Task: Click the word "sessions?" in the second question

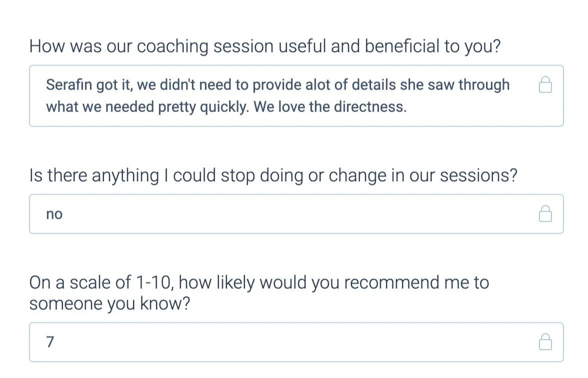Action: tap(478, 175)
